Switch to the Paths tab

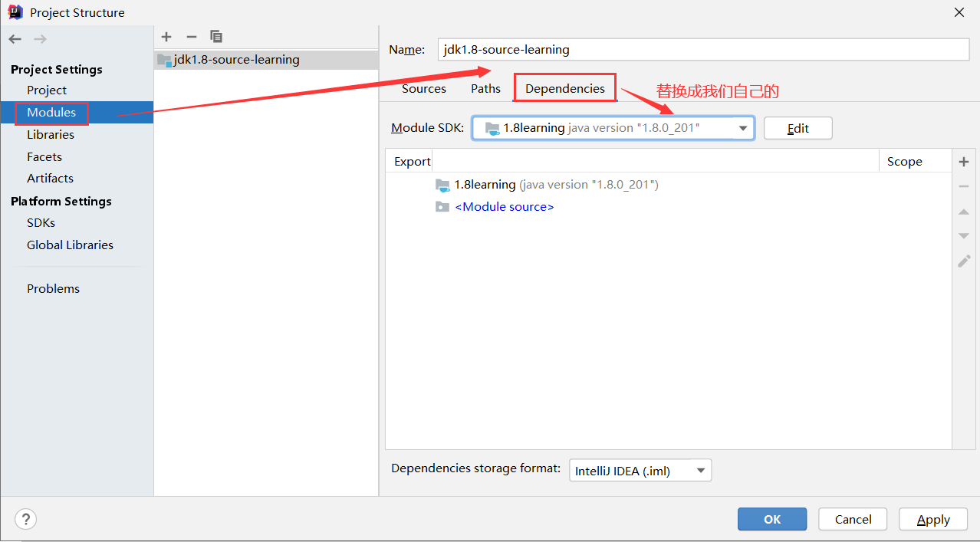[485, 89]
